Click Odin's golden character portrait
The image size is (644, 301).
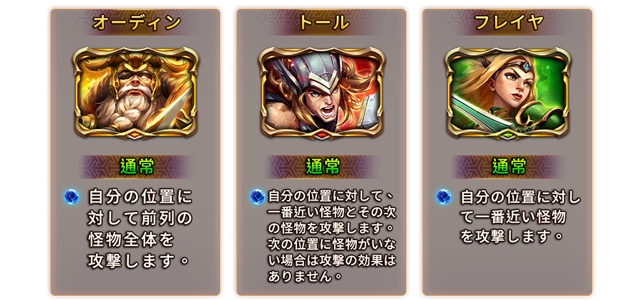tap(136, 92)
